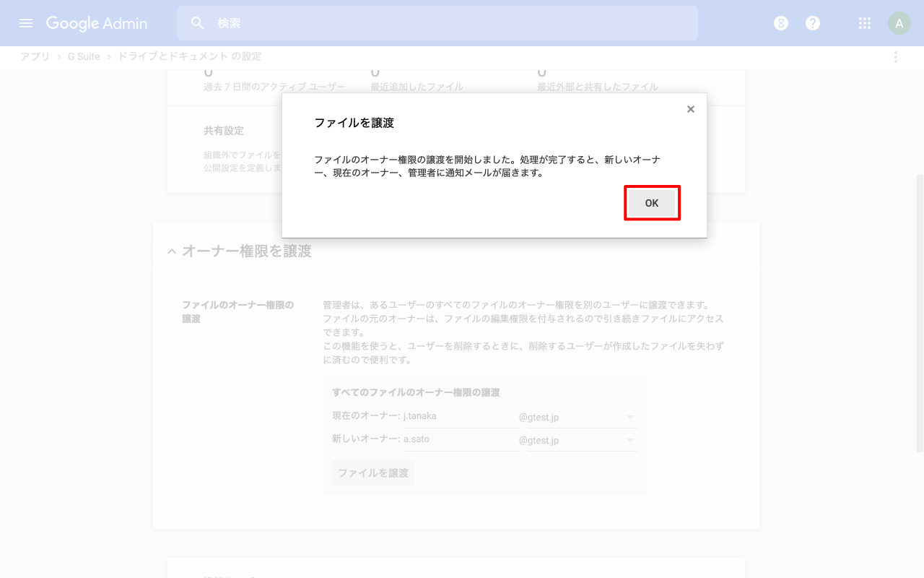924x578 pixels.
Task: Click the dialog title ファイルを譲渡
Action: pyautogui.click(x=354, y=123)
